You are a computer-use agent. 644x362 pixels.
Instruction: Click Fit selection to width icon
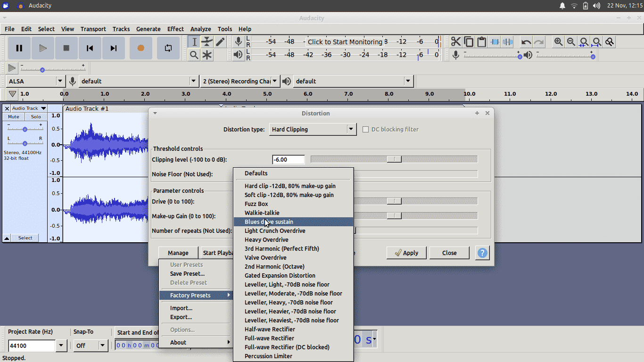(584, 42)
